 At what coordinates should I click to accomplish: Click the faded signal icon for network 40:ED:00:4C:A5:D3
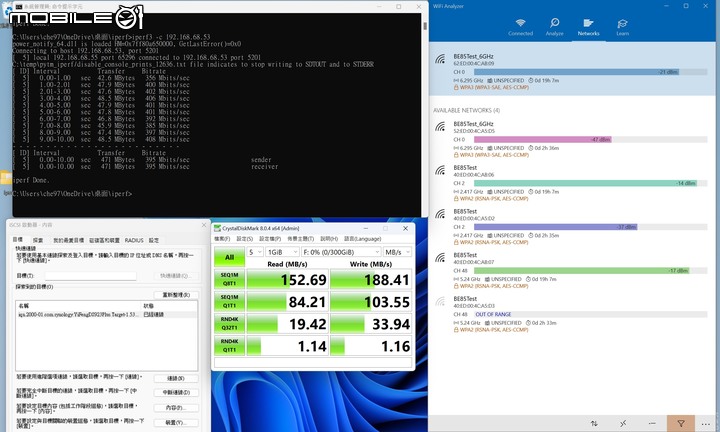pos(440,301)
